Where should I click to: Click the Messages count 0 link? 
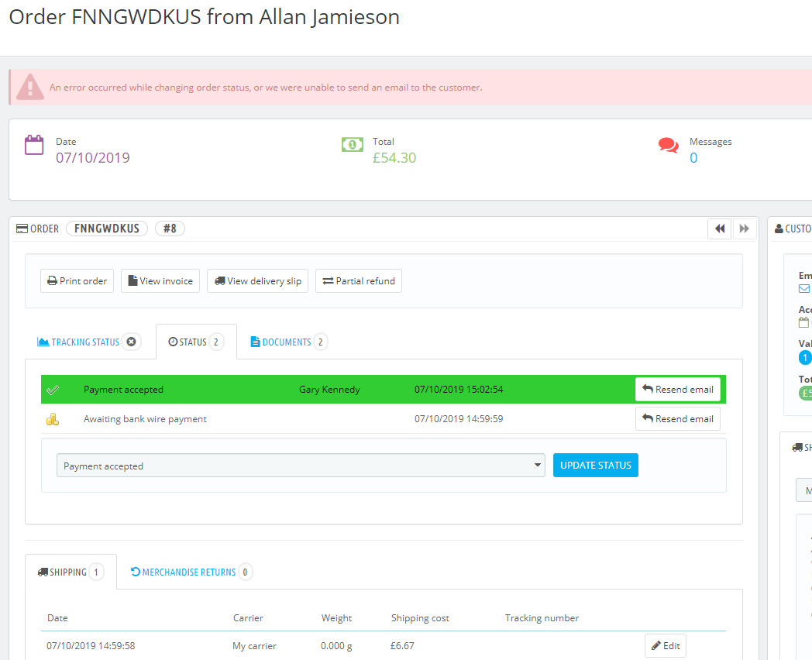693,158
